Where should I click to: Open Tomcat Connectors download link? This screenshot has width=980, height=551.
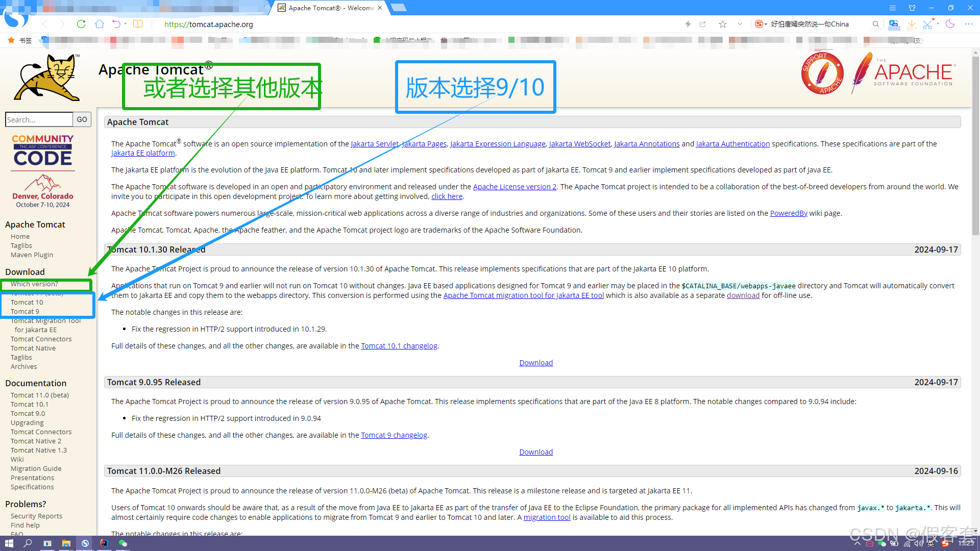pyautogui.click(x=41, y=339)
